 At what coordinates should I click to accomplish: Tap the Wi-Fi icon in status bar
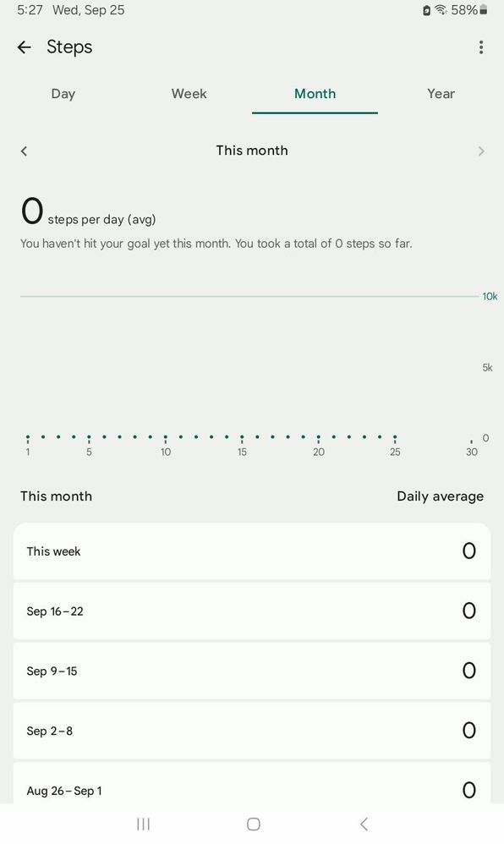(441, 9)
